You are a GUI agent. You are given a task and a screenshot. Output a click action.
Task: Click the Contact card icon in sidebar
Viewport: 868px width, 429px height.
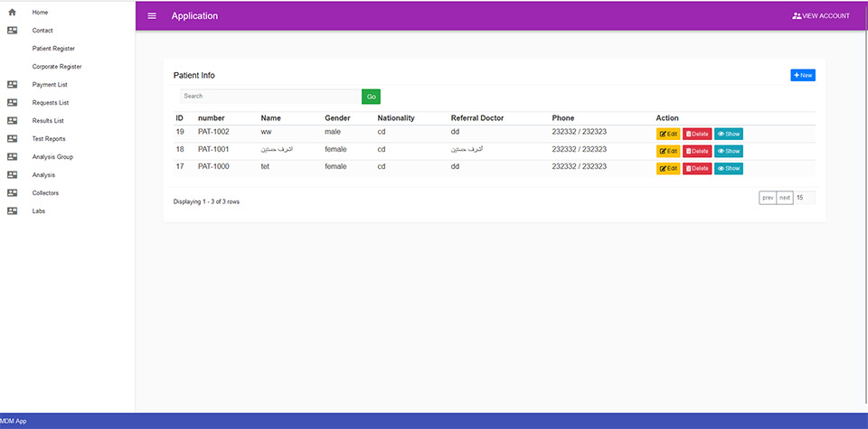(12, 31)
